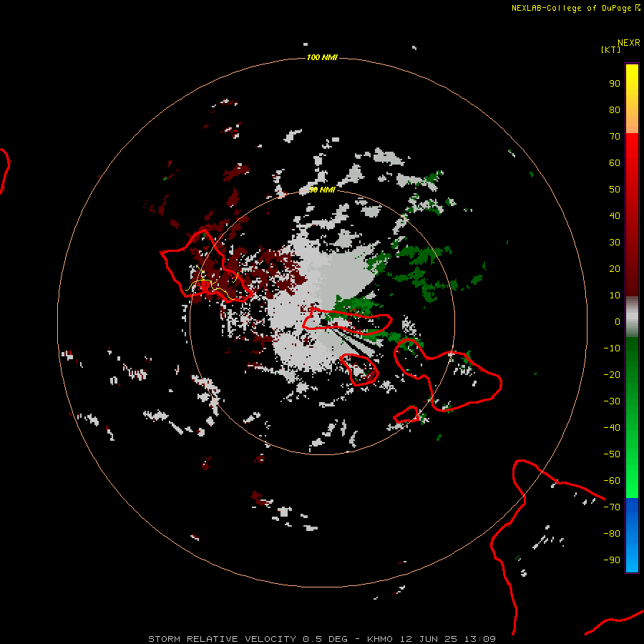Image resolution: width=644 pixels, height=644 pixels.
Task: Click the 80 value on the velocity scale
Action: coord(615,109)
